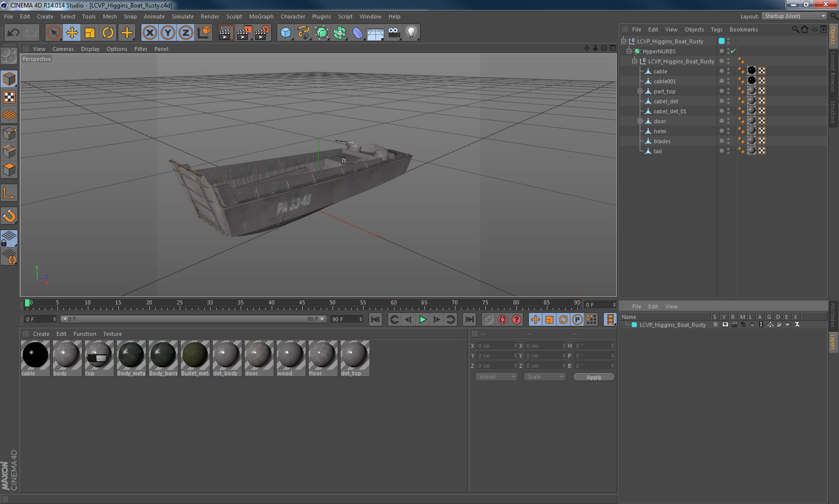Screen dimensions: 839x504
Task: Toggle visibility dot for tail object
Action: point(722,151)
